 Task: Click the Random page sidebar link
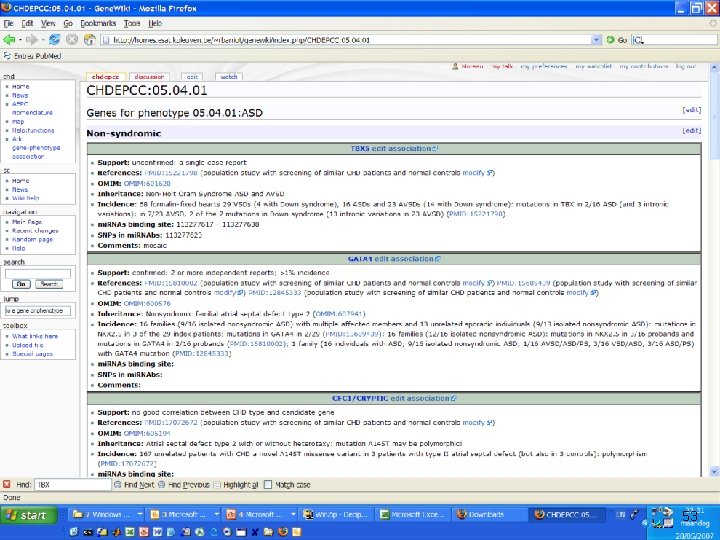(32, 240)
